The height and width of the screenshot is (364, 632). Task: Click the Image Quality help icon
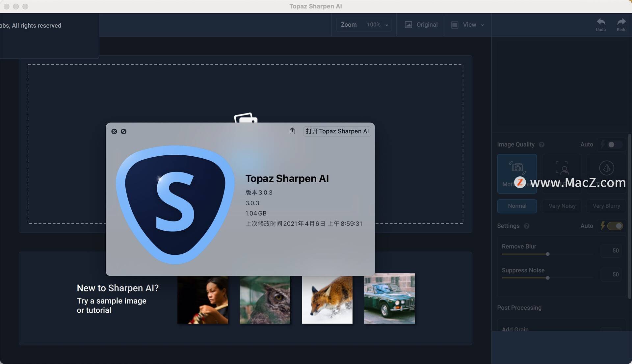(541, 144)
